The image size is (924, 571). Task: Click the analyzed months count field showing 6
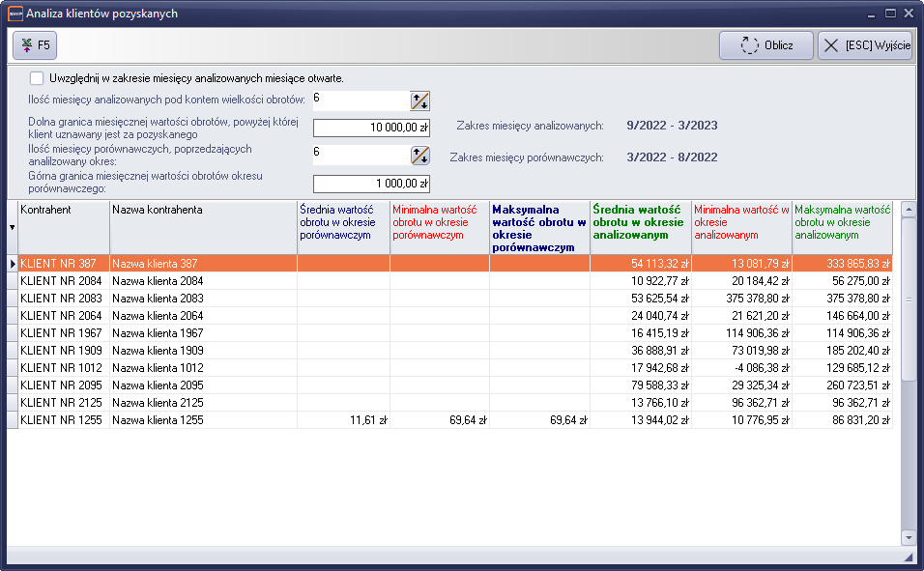[360, 100]
